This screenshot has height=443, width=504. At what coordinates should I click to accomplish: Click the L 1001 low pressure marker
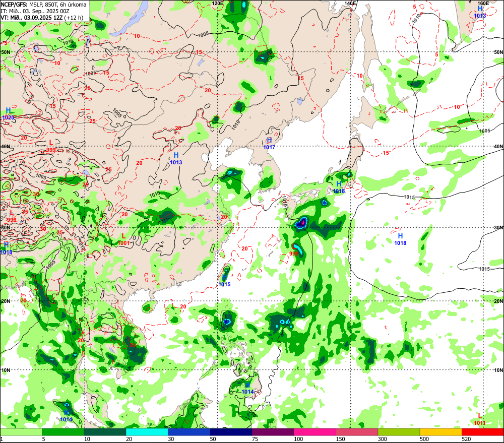tap(124, 239)
